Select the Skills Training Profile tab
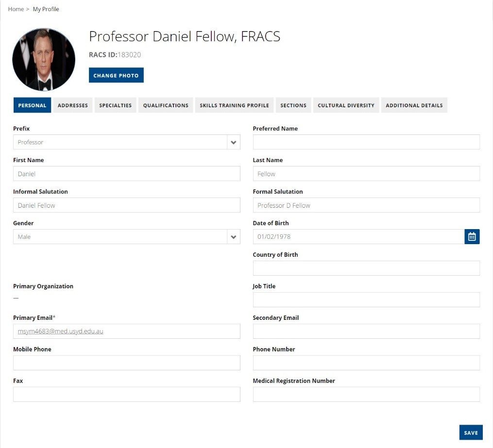Viewport: 493px width, 448px height. [x=234, y=105]
